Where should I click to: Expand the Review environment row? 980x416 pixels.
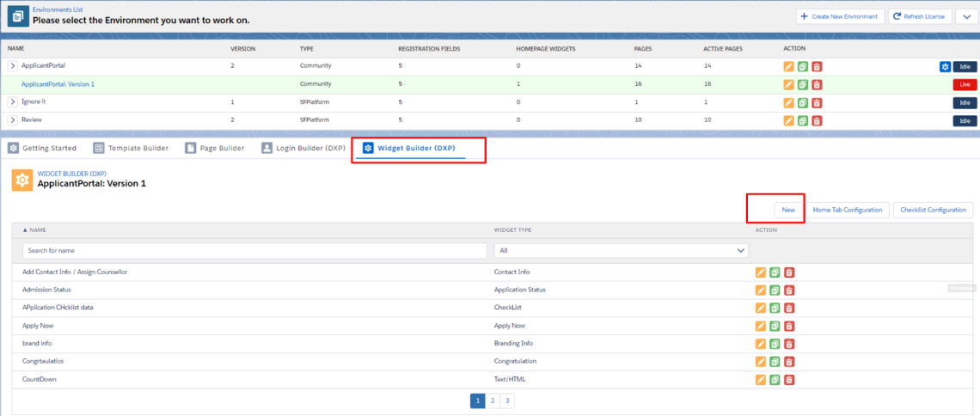pyautogui.click(x=13, y=120)
